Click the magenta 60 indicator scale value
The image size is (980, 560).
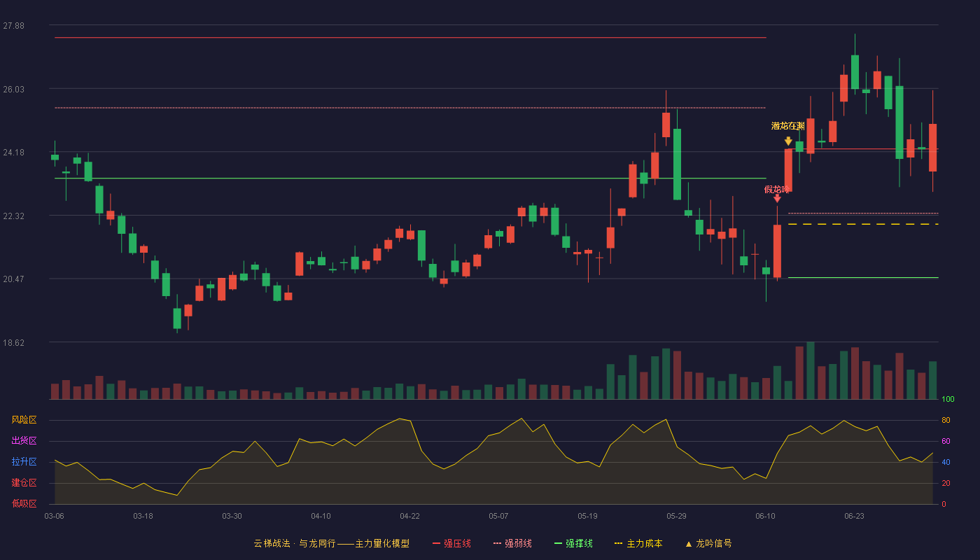946,441
